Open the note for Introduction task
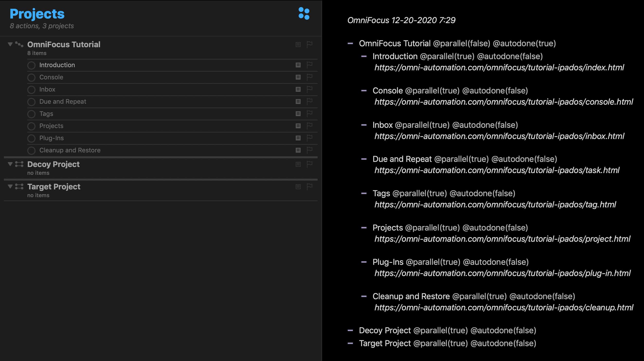 (x=298, y=65)
